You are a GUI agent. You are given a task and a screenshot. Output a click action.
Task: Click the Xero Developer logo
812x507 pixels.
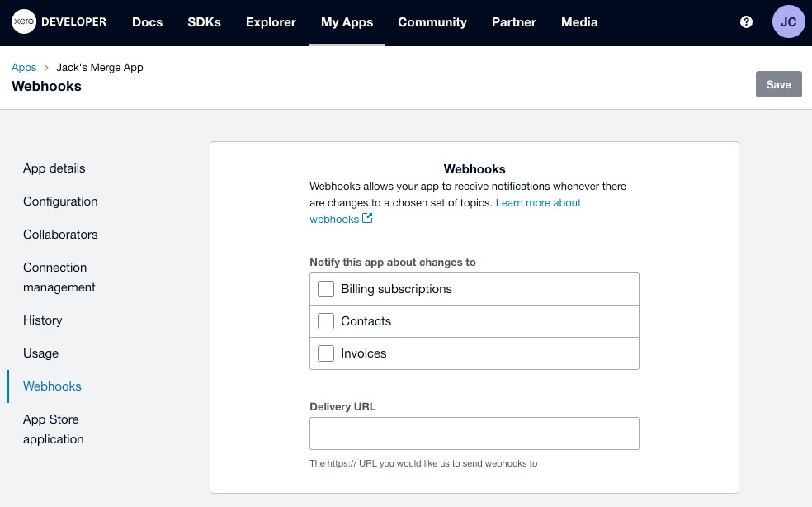click(x=59, y=22)
